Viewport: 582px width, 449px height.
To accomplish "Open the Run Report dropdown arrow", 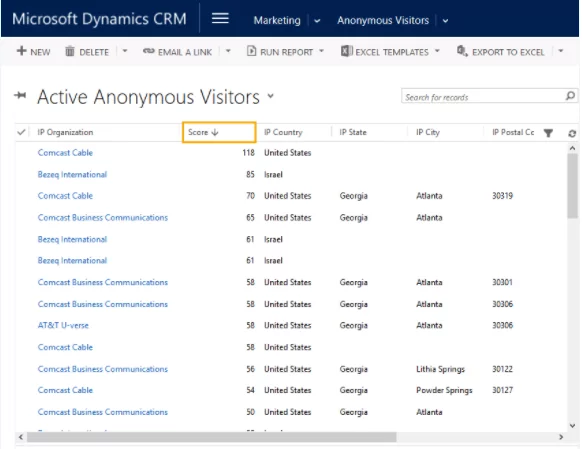I will click(321, 51).
